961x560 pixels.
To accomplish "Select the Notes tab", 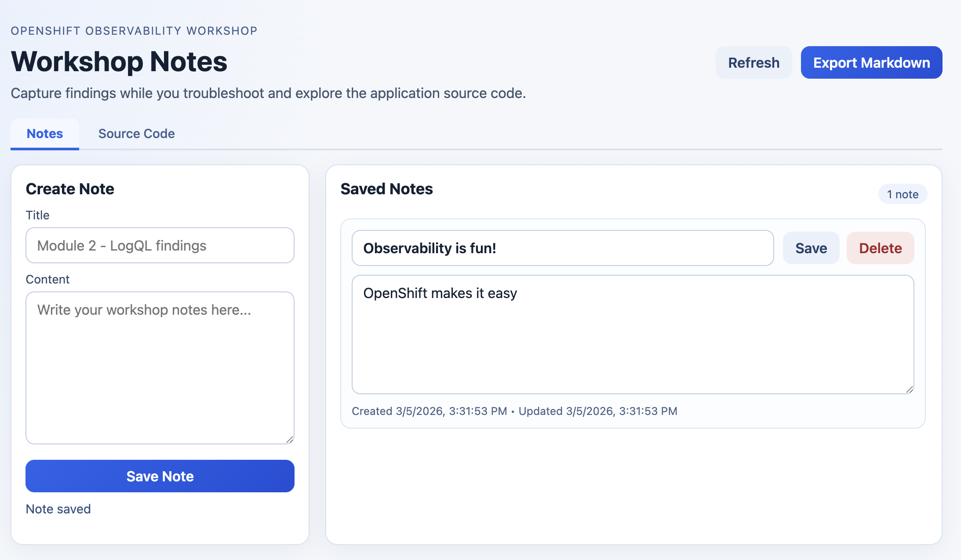I will (x=44, y=134).
